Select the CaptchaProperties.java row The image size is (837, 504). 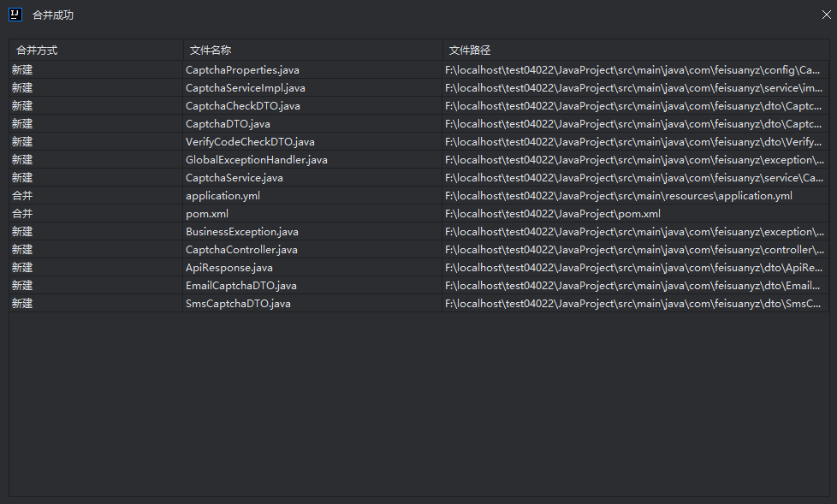click(x=242, y=70)
